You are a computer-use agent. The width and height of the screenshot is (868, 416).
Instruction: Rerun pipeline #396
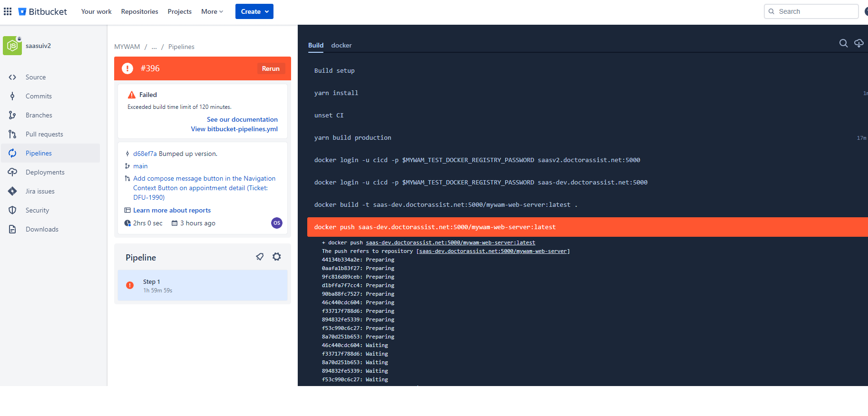(271, 68)
